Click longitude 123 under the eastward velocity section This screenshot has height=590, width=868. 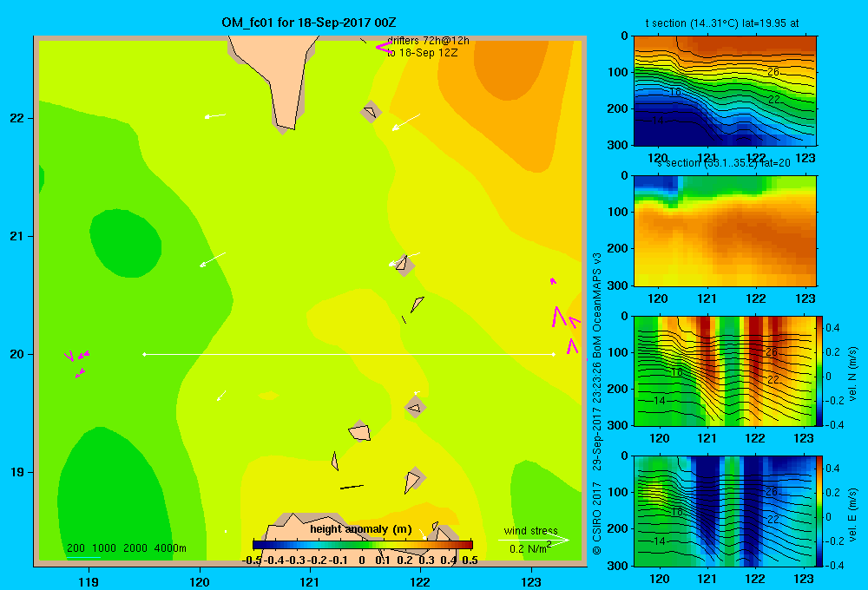pos(804,579)
